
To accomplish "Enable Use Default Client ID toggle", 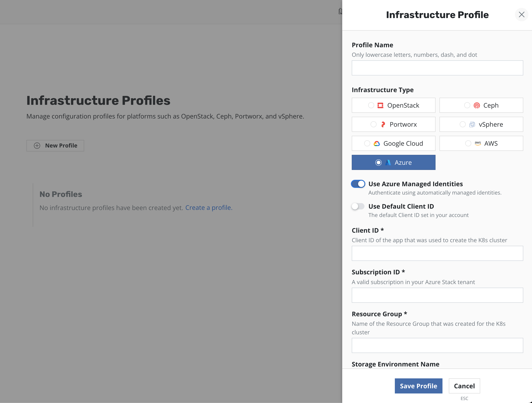I will (x=358, y=206).
